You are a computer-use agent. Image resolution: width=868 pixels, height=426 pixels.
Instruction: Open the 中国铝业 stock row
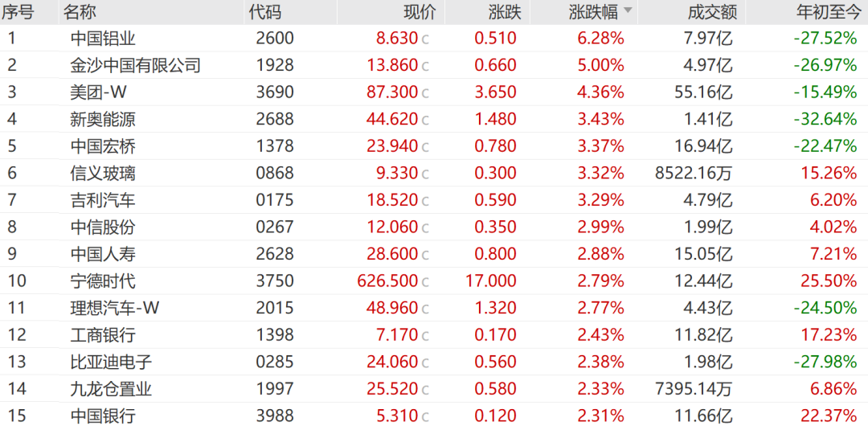(434, 39)
